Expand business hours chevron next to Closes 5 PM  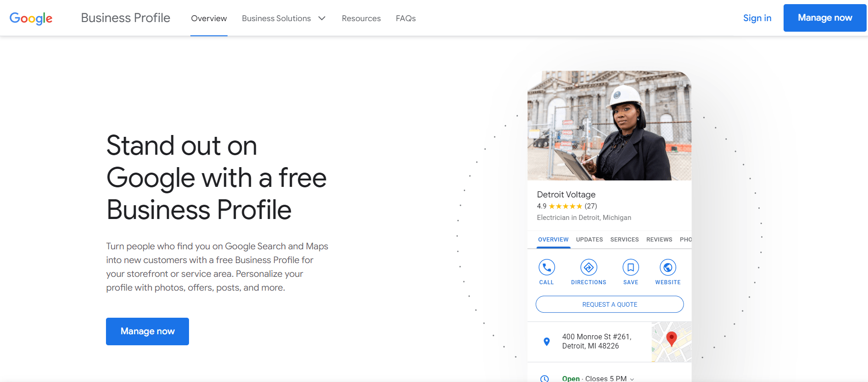(632, 379)
